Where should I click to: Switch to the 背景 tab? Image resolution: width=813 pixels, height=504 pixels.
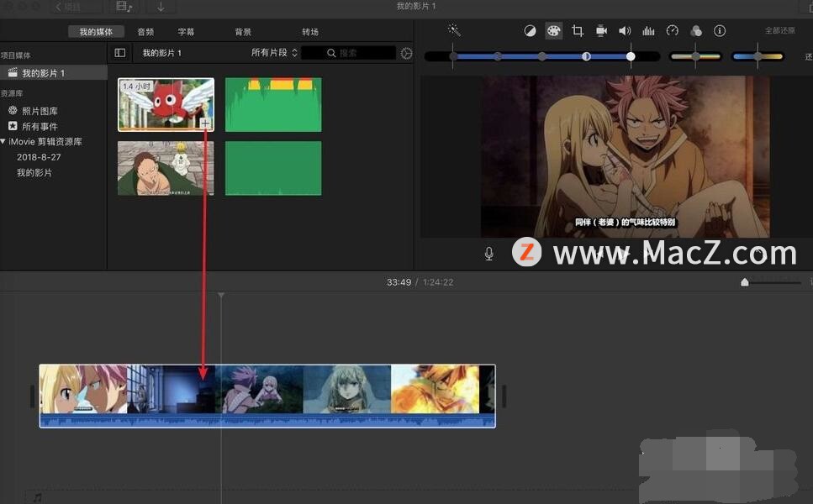click(243, 32)
